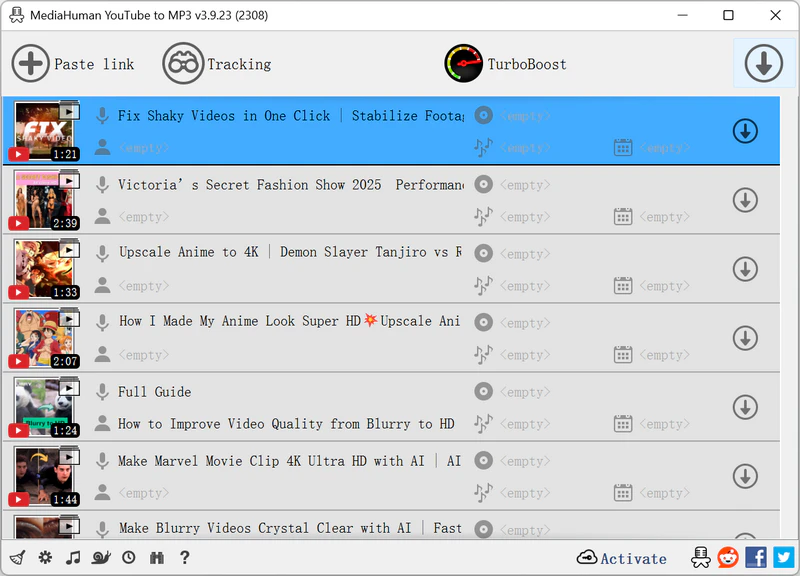Screen dimensions: 800x576
Task: Edit title 'Upscale Anime to 4K'
Action: pyautogui.click(x=290, y=252)
